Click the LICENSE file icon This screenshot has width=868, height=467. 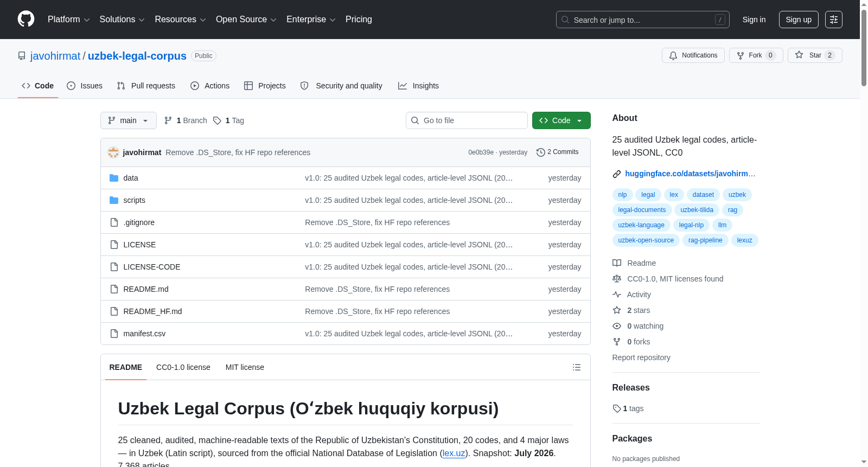[114, 245]
